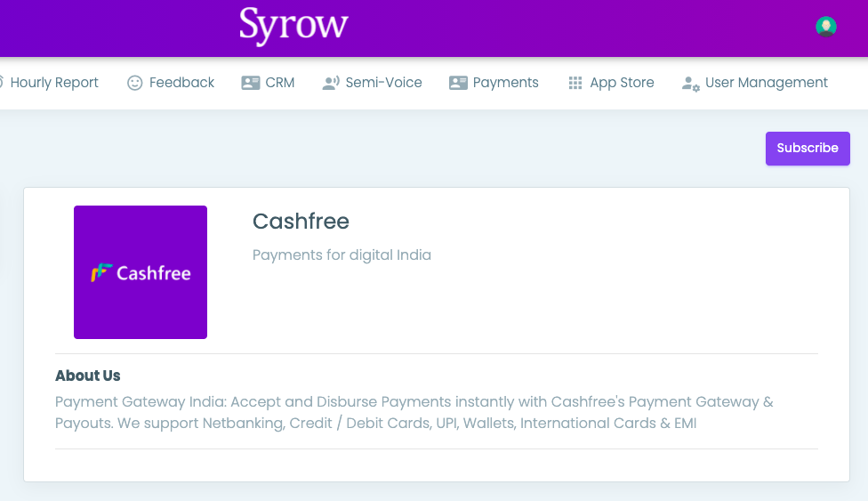The image size is (868, 501).
Task: Click the About Us heading
Action: tap(88, 376)
